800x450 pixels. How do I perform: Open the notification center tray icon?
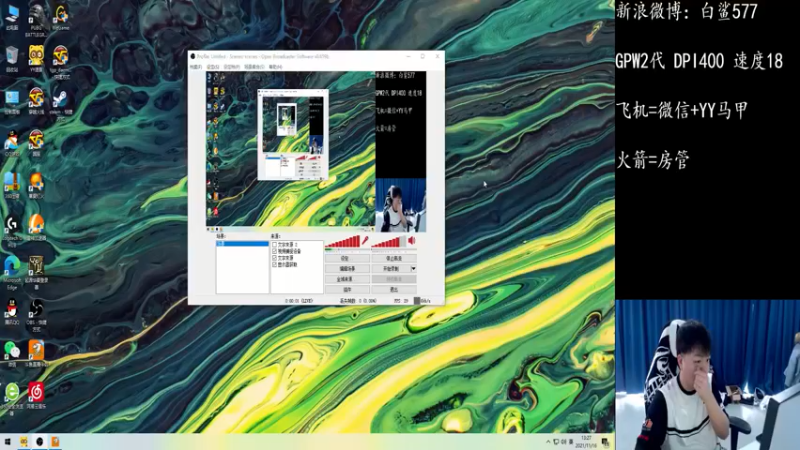pos(605,442)
